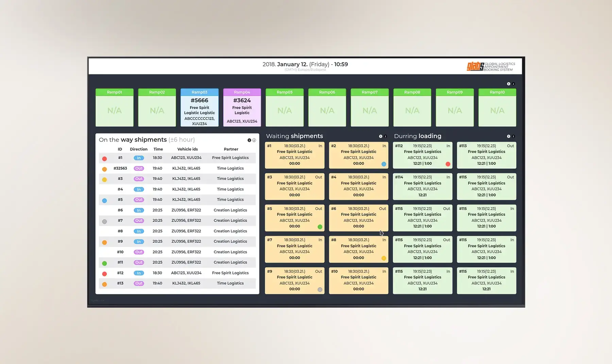Viewport: 612px width, 364px height.
Task: Open page 2 of Durring loading panel
Action: coord(513,136)
